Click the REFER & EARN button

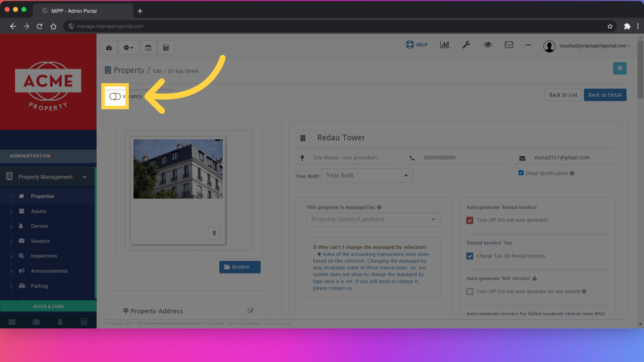click(48, 306)
